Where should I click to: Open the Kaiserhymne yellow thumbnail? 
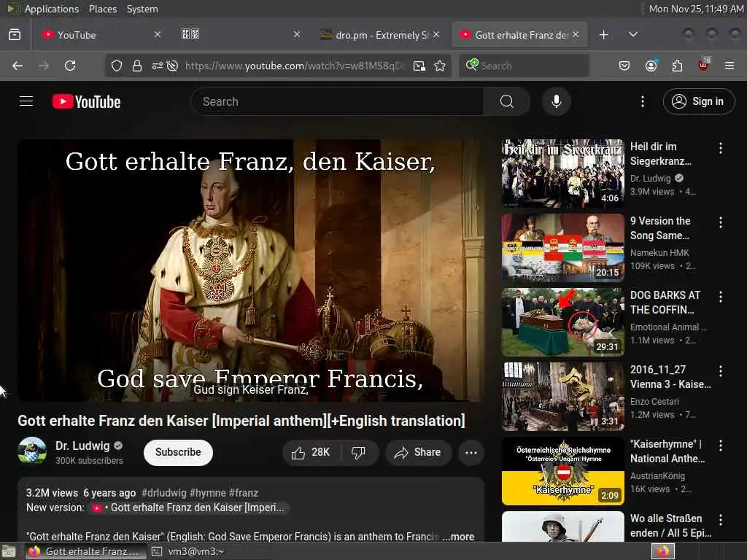click(x=562, y=471)
